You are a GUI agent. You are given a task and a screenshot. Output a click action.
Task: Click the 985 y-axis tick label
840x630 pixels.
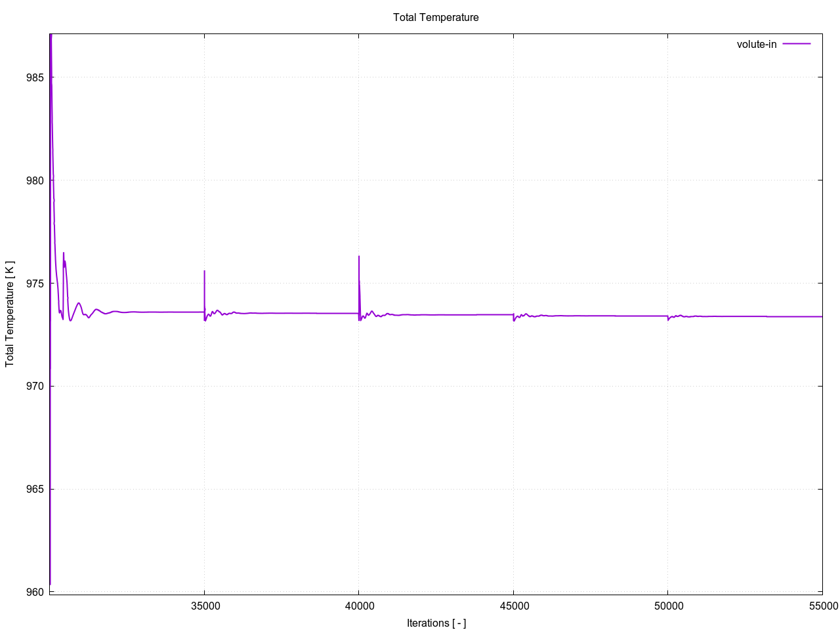point(35,77)
